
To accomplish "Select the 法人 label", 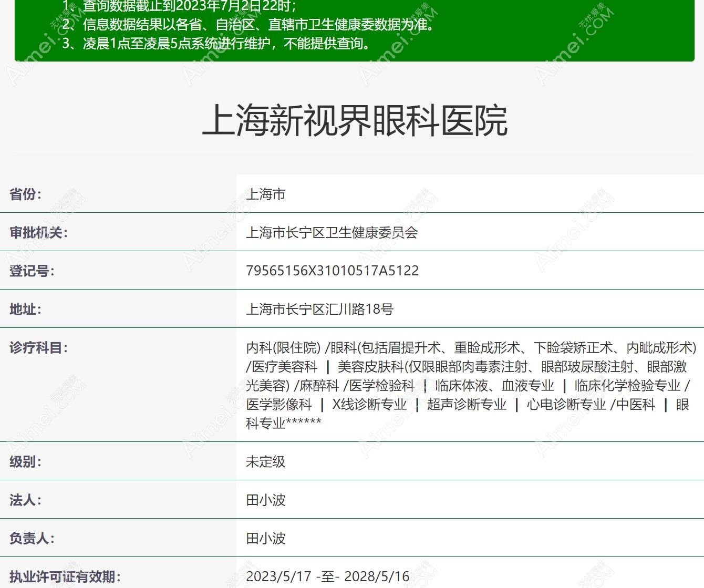I will (25, 500).
